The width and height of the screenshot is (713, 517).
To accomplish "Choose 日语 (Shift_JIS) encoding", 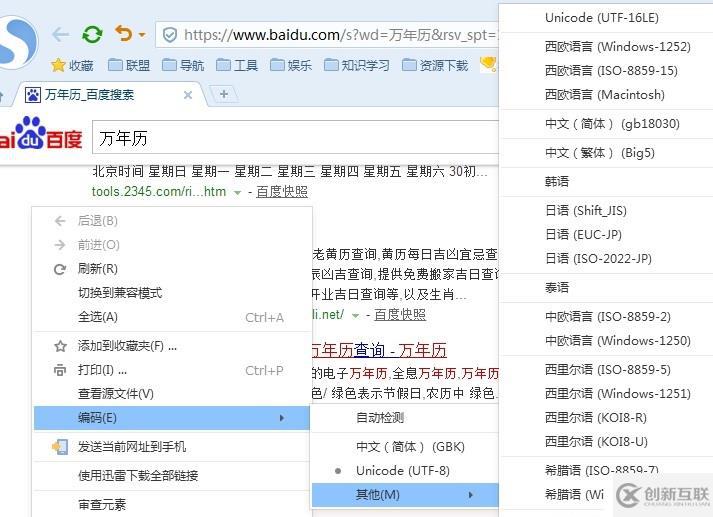I will click(606, 211).
